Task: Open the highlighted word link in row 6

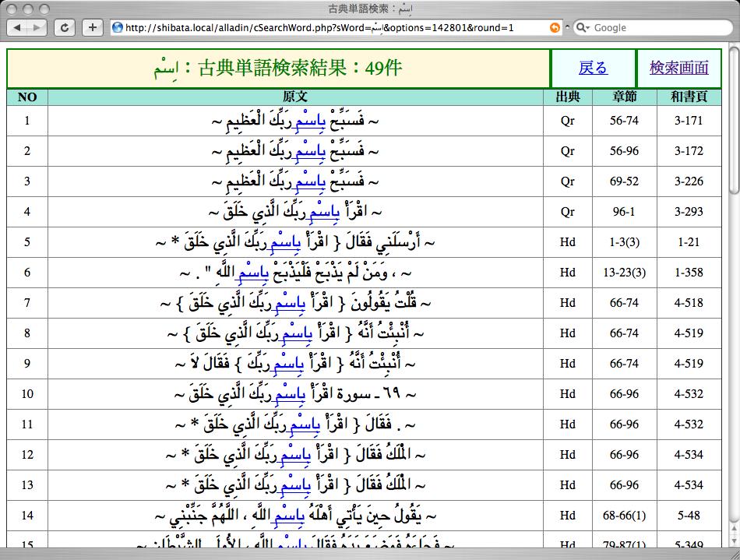Action: [252, 273]
